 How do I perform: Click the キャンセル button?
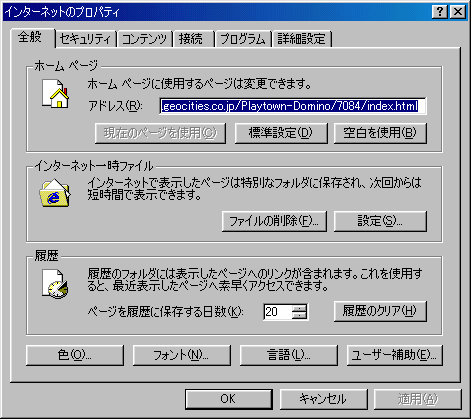(x=323, y=399)
